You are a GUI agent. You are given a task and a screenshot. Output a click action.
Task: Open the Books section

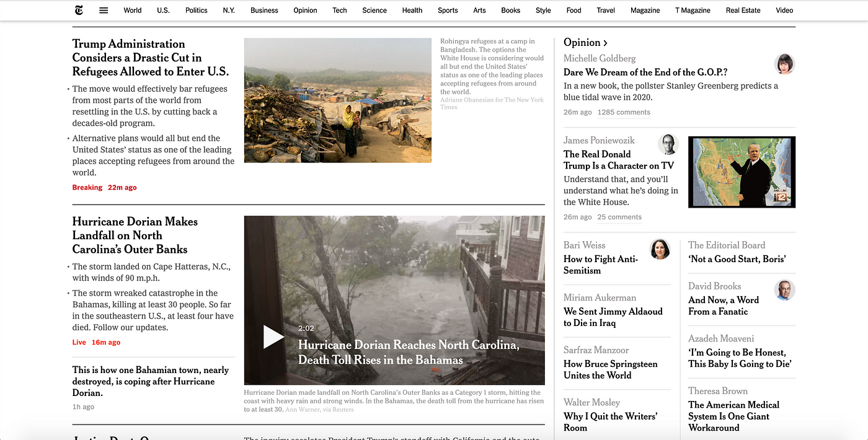click(x=511, y=11)
